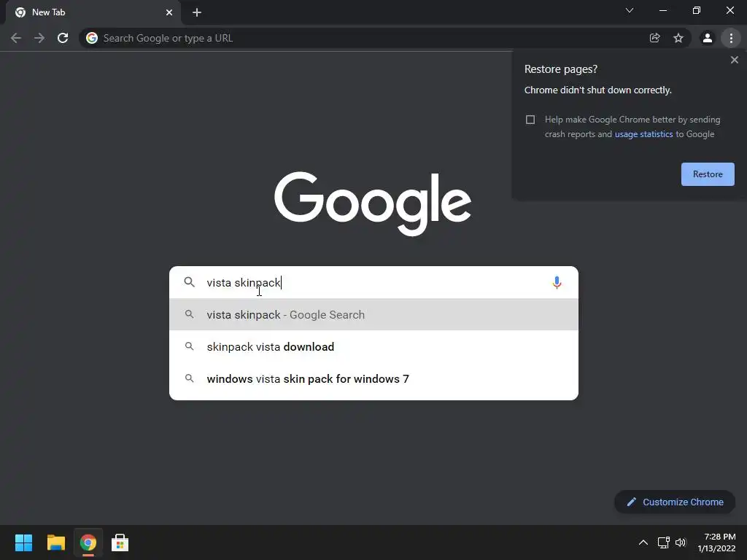Open the Windows Start menu
Viewport: 747px width, 560px height.
[x=23, y=542]
